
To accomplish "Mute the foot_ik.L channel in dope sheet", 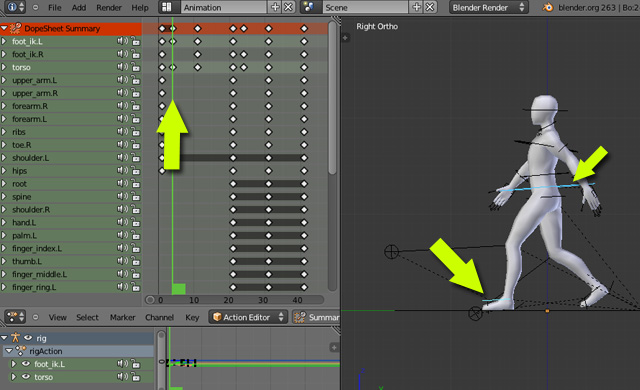I will pos(122,41).
